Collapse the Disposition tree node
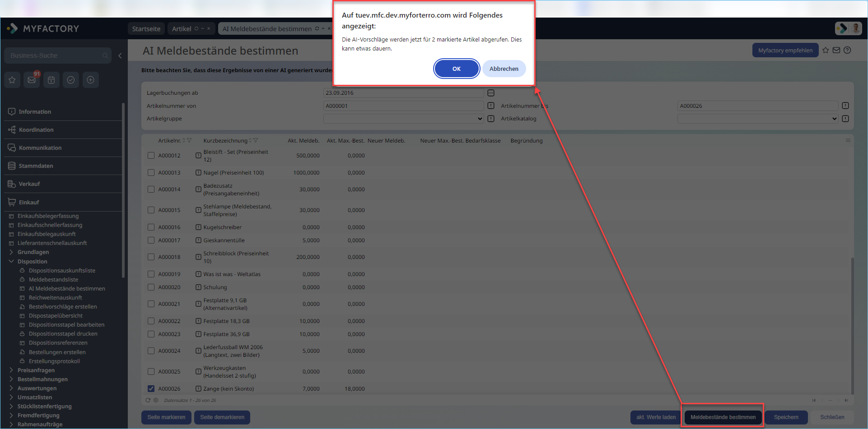The height and width of the screenshot is (429, 868). click(x=11, y=262)
